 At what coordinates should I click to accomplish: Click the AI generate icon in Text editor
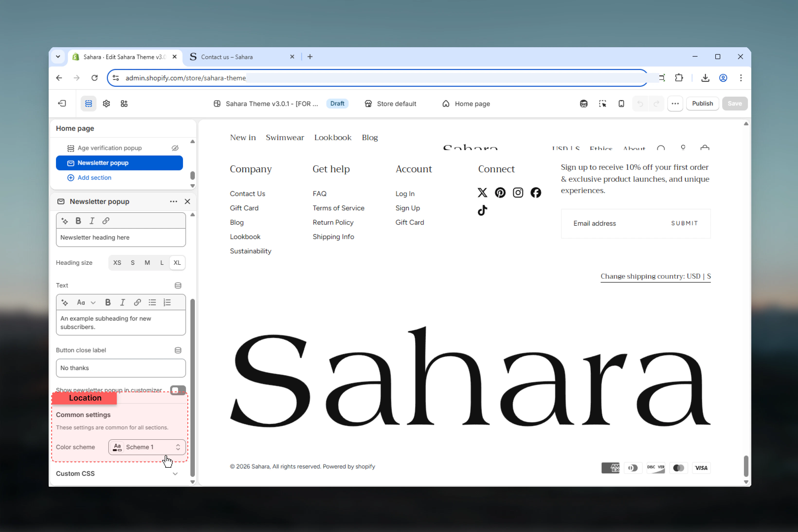[64, 302]
